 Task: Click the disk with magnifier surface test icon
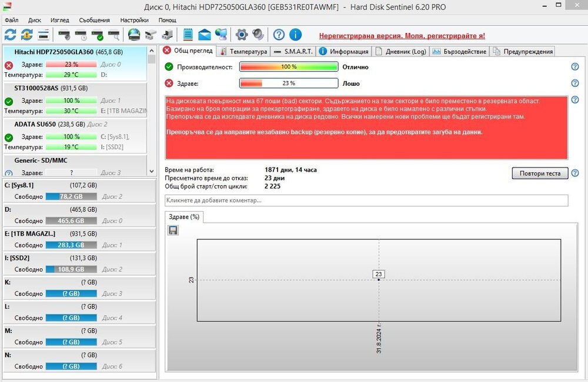[113, 35]
